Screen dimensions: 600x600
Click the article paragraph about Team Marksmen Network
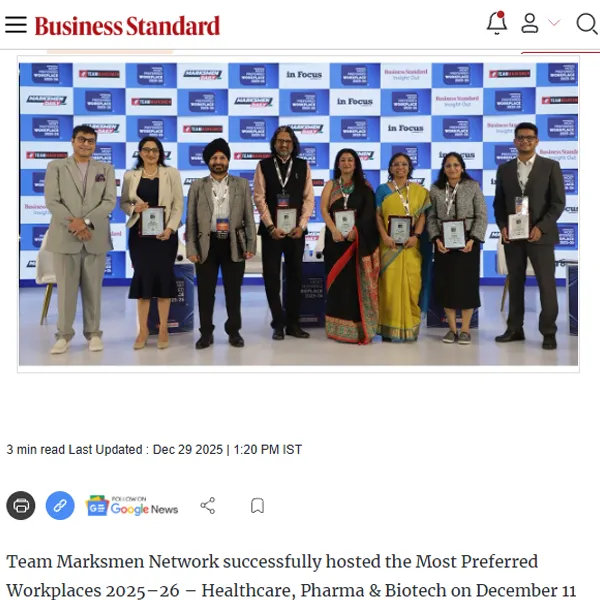pyautogui.click(x=292, y=576)
